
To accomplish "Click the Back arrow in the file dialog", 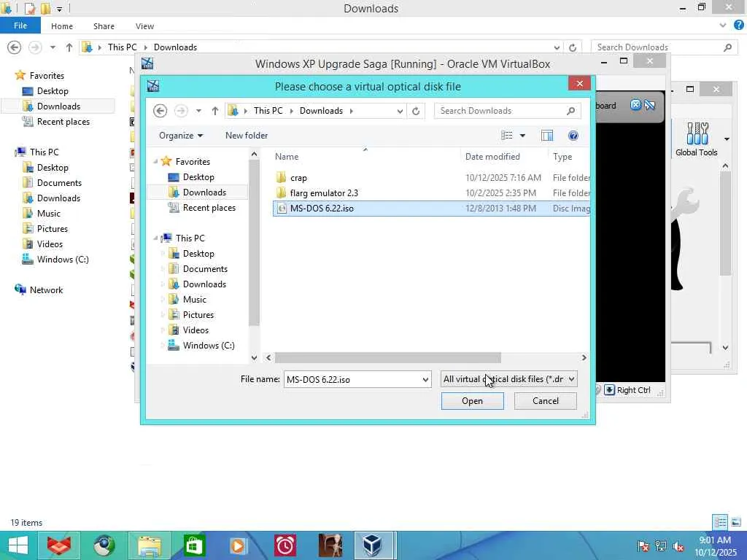I will click(x=160, y=111).
